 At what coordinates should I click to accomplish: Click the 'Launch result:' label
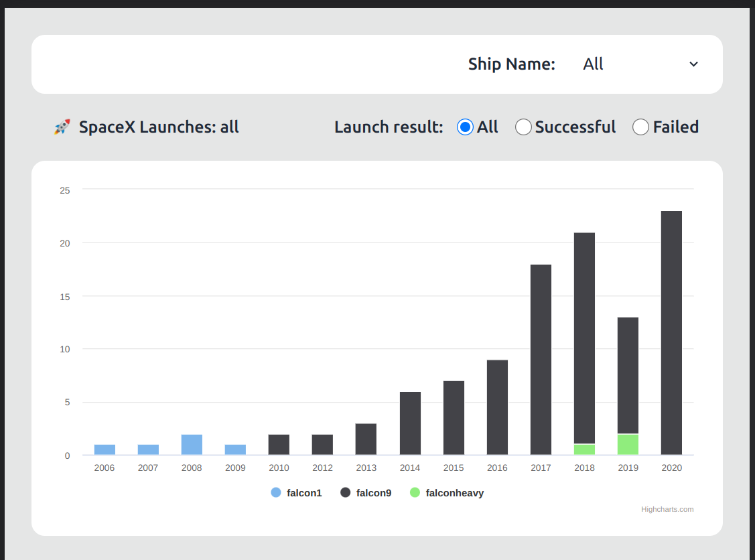point(389,127)
